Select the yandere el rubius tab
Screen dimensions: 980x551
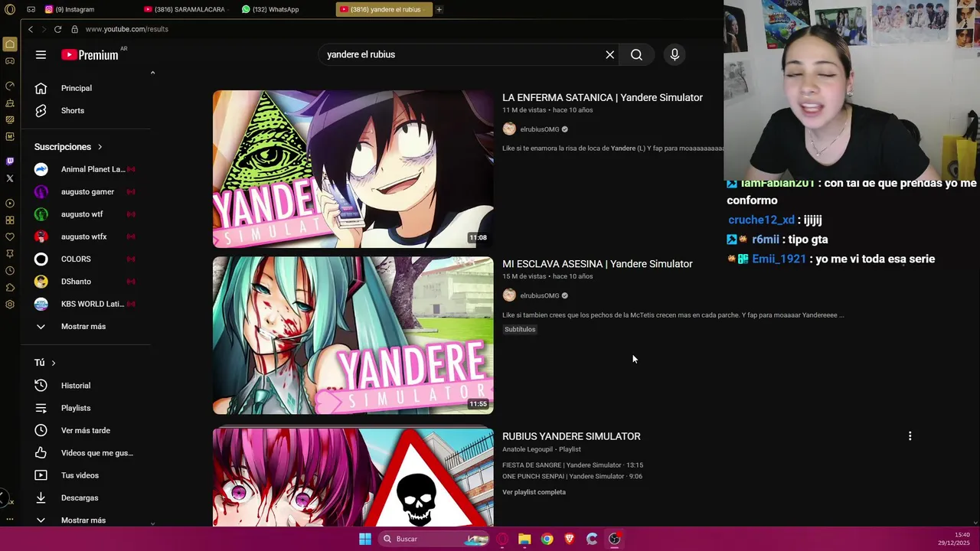(x=383, y=9)
